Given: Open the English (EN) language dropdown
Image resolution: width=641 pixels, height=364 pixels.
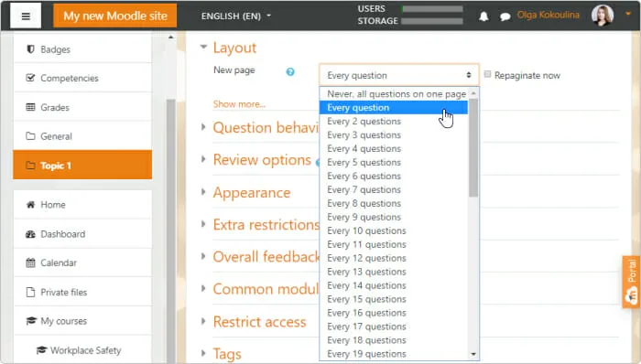Looking at the screenshot, I should (236, 16).
